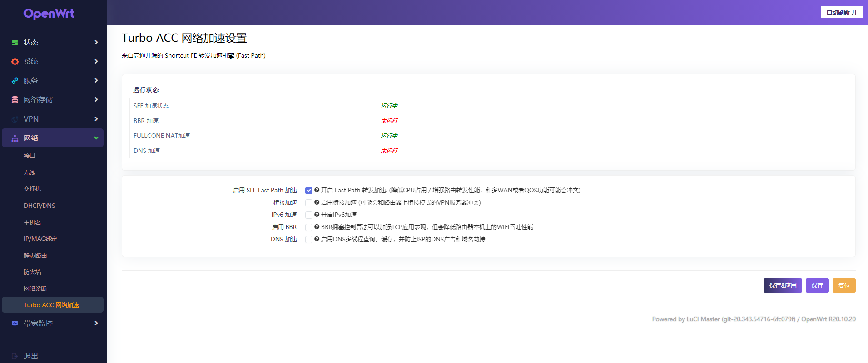This screenshot has height=363, width=868.
Task: Click help icon beside 启用桥接加速 text
Action: click(317, 202)
